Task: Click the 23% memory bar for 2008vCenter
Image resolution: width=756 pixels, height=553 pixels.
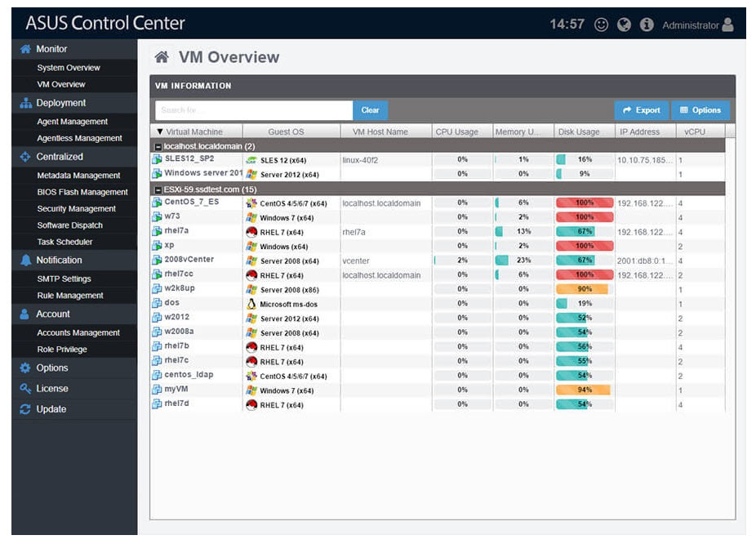Action: coord(523,260)
